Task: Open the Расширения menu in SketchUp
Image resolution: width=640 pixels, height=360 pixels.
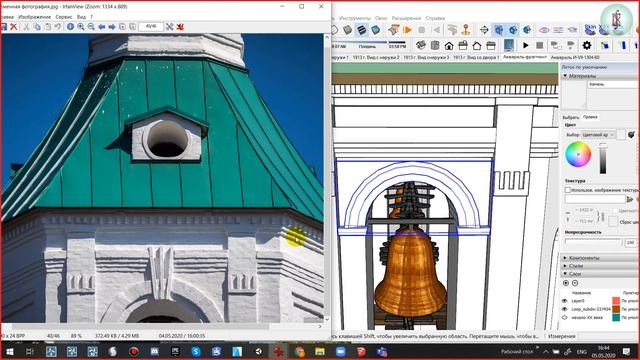Action: (x=406, y=18)
